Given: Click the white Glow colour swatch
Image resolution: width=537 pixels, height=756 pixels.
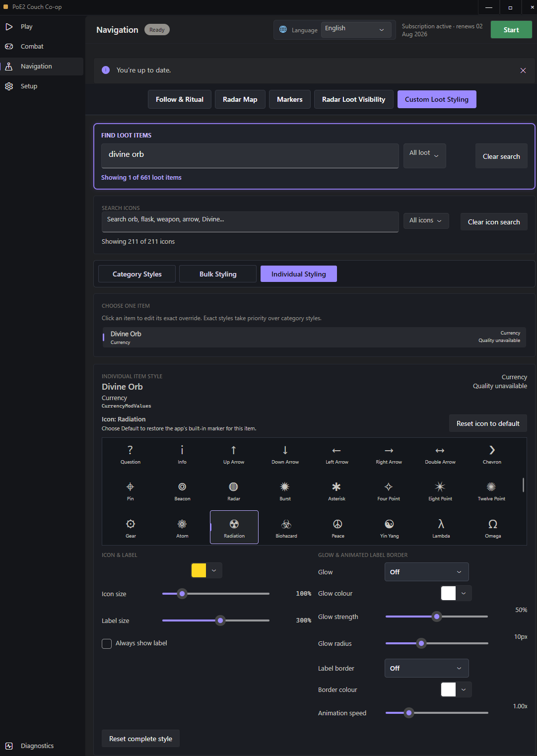Looking at the screenshot, I should [x=449, y=593].
